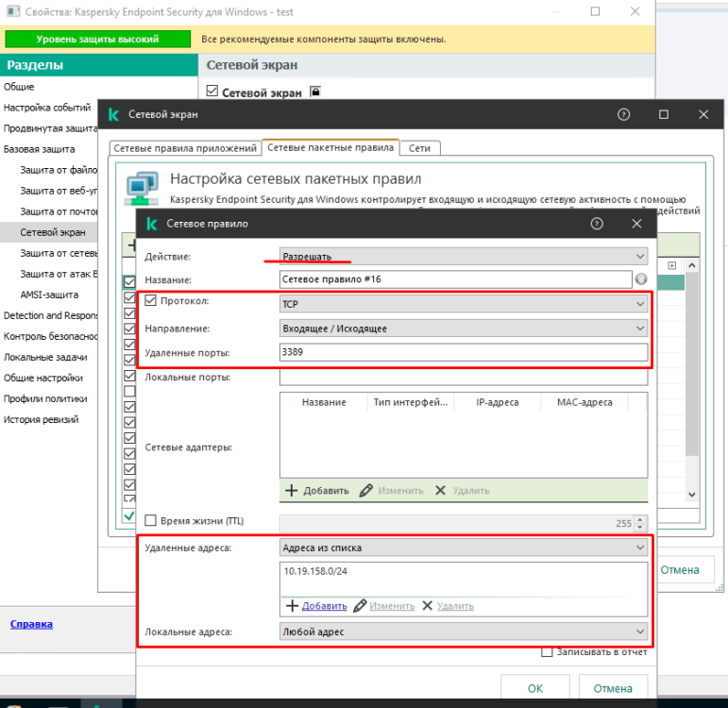Viewport: 728px width, 708px height.
Task: Open the Справка link
Action: (31, 624)
